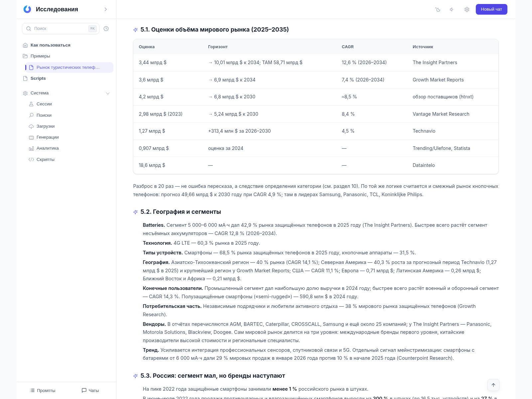Expand the Примеры folder
Screen dimensions: 532x399
(x=40, y=56)
